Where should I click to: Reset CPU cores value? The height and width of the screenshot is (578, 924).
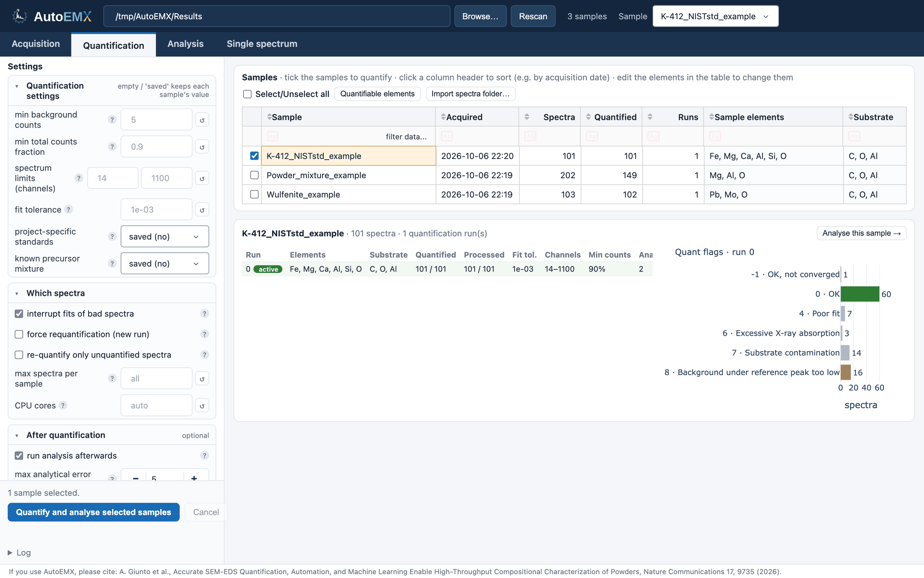(x=202, y=405)
